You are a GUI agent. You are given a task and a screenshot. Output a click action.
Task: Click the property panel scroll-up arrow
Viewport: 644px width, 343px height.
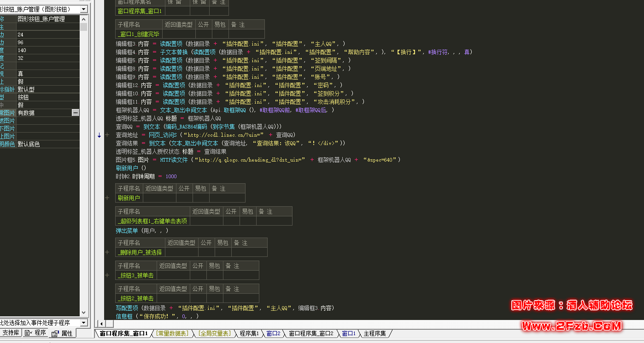coord(83,19)
